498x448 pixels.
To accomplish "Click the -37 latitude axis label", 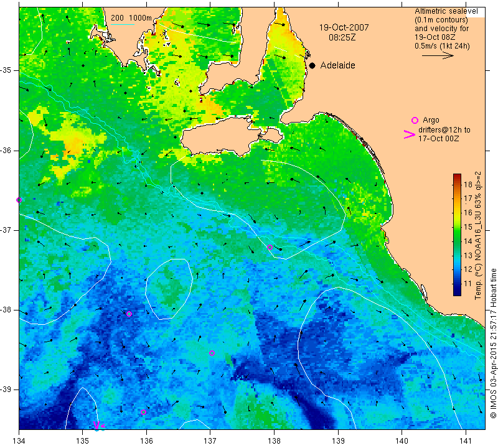I will [6, 230].
